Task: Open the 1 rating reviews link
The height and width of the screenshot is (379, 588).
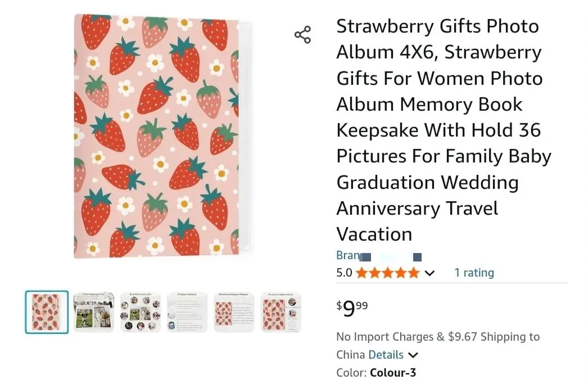Action: tap(474, 273)
